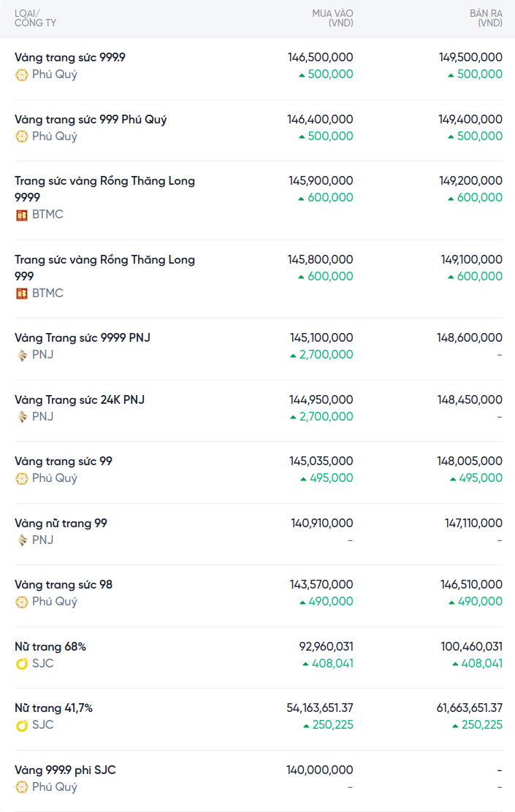Viewport: 515px width, 812px height.
Task: Click Phú Quý logo under Vàng trang sức 999.9
Action: pyautogui.click(x=22, y=74)
